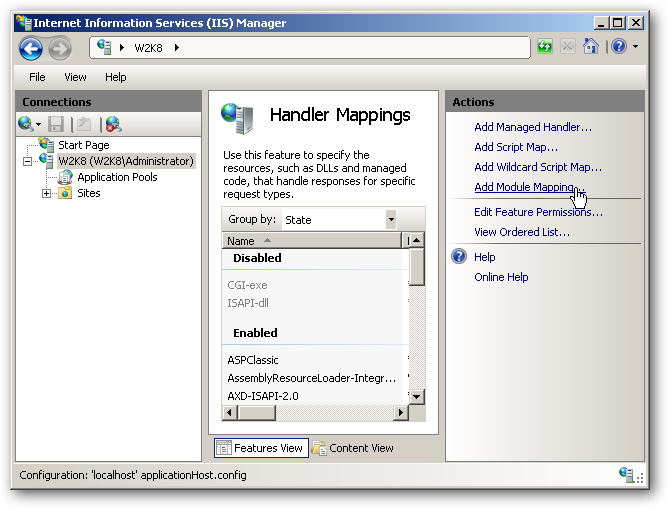This screenshot has height=508, width=668.
Task: Click the blue Help question mark in Actions
Action: click(x=459, y=257)
